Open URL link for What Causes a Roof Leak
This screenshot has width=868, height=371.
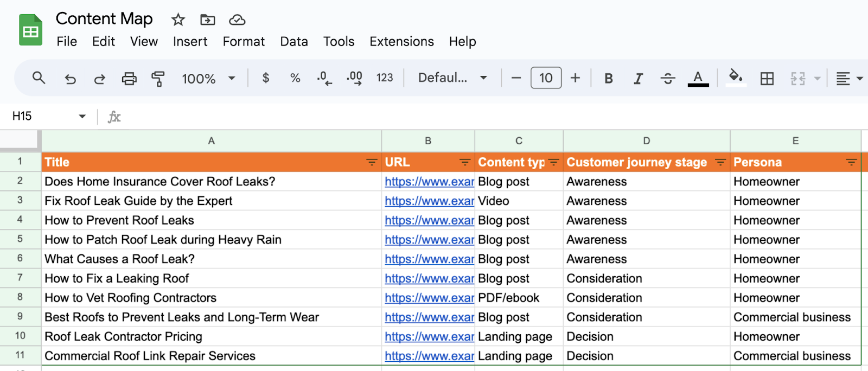point(429,259)
